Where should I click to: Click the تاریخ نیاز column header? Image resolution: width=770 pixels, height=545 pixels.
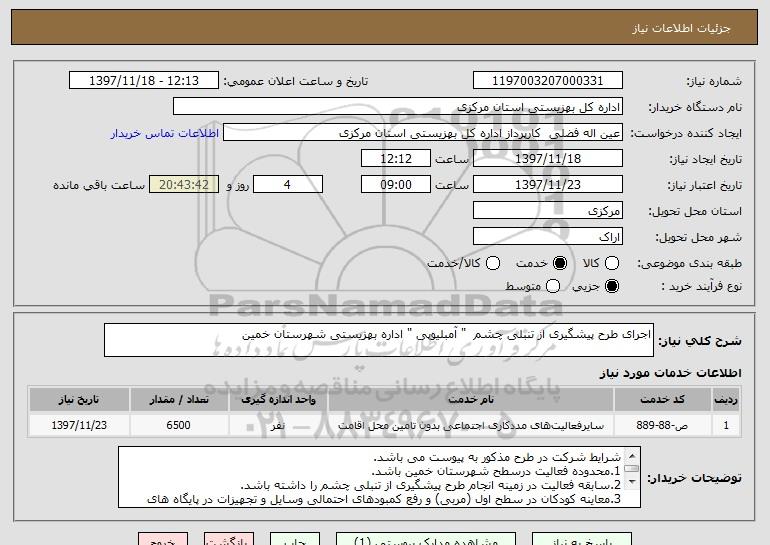pos(79,400)
